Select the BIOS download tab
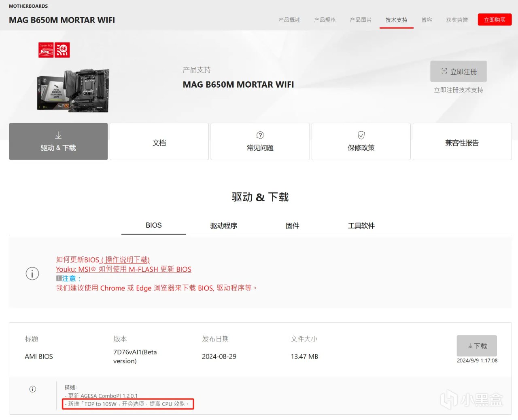The image size is (518, 420). (154, 226)
